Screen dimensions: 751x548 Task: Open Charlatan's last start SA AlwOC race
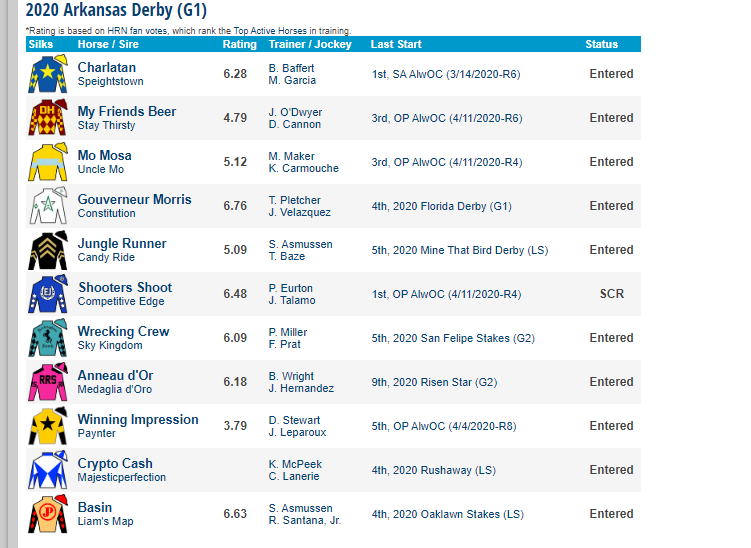tap(446, 74)
